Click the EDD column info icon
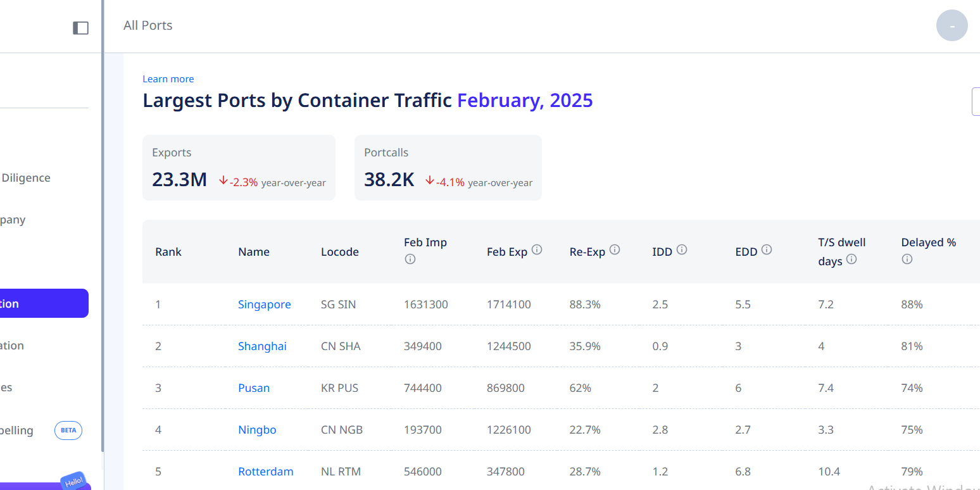This screenshot has height=490, width=980. 767,249
